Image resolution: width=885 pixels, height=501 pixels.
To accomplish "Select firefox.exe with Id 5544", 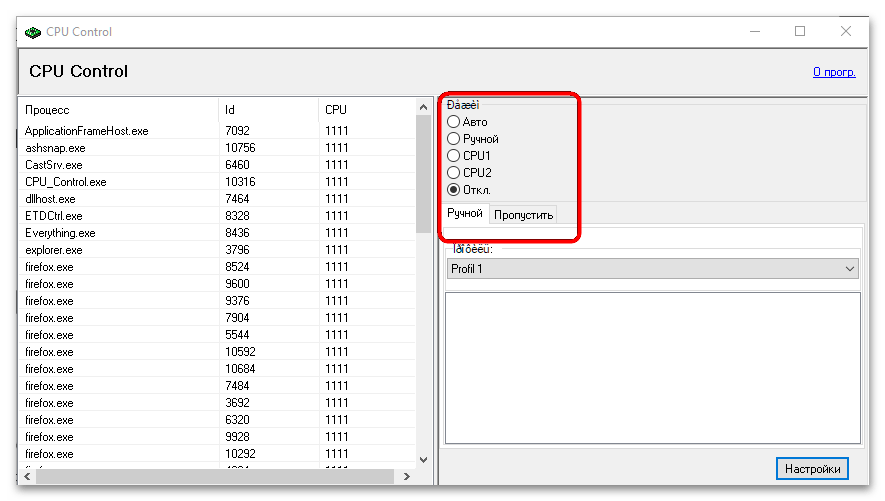I will (x=217, y=335).
